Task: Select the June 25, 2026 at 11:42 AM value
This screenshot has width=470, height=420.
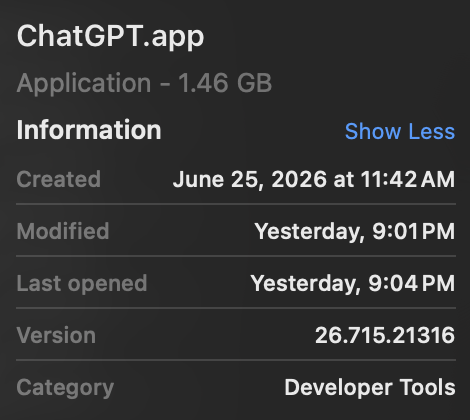Action: [314, 179]
